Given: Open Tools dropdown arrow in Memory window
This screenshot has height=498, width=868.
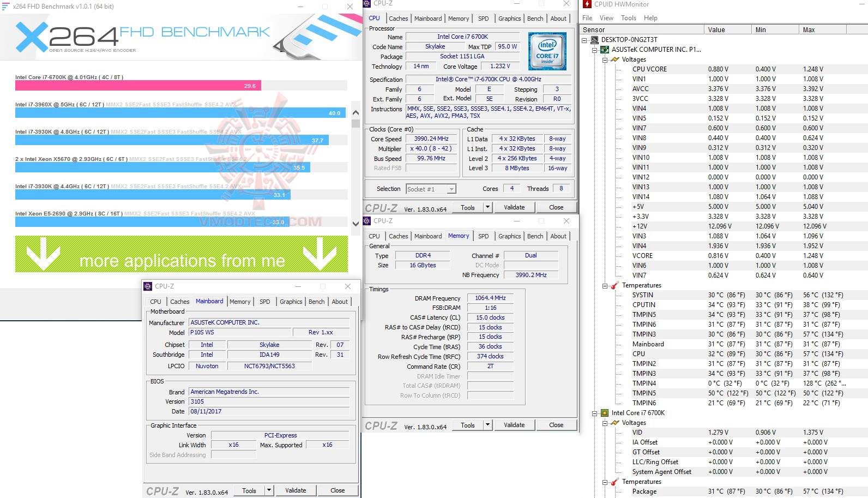Looking at the screenshot, I should pyautogui.click(x=488, y=425).
